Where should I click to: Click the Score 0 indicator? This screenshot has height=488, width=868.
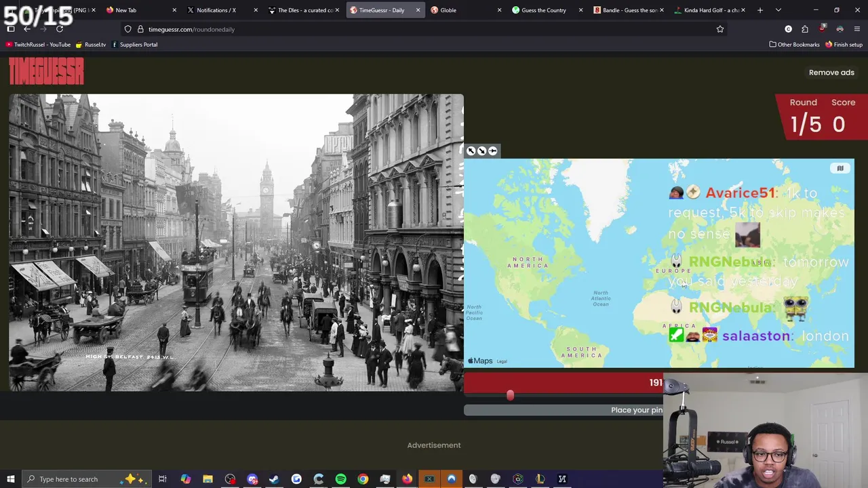pos(843,117)
